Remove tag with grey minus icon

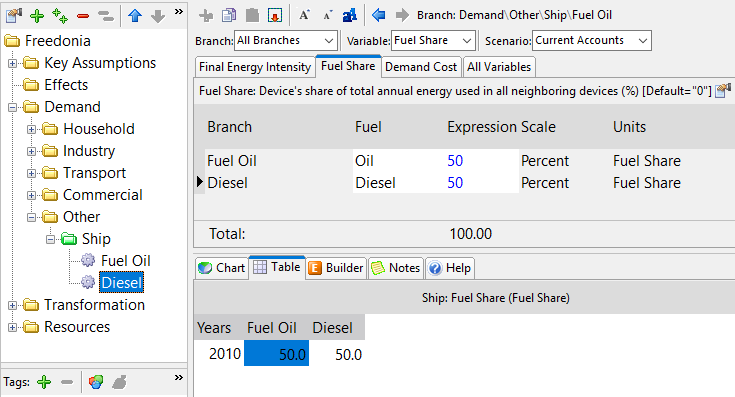point(67,382)
